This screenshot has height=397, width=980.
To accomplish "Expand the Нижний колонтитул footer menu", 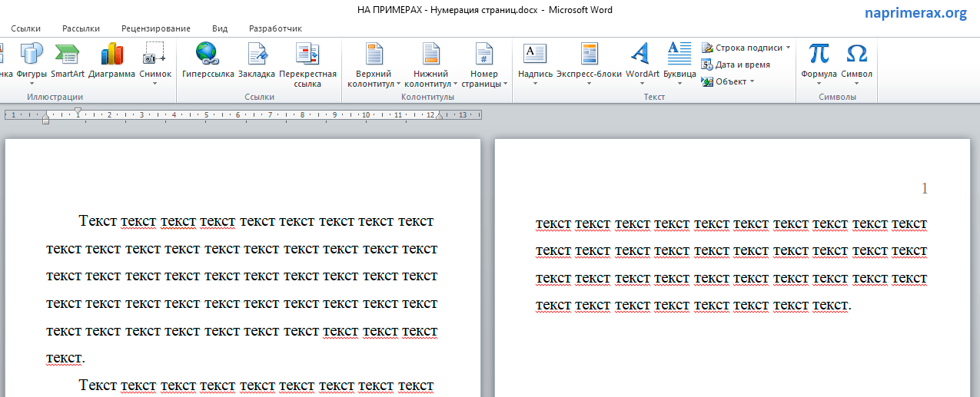I will pyautogui.click(x=430, y=66).
